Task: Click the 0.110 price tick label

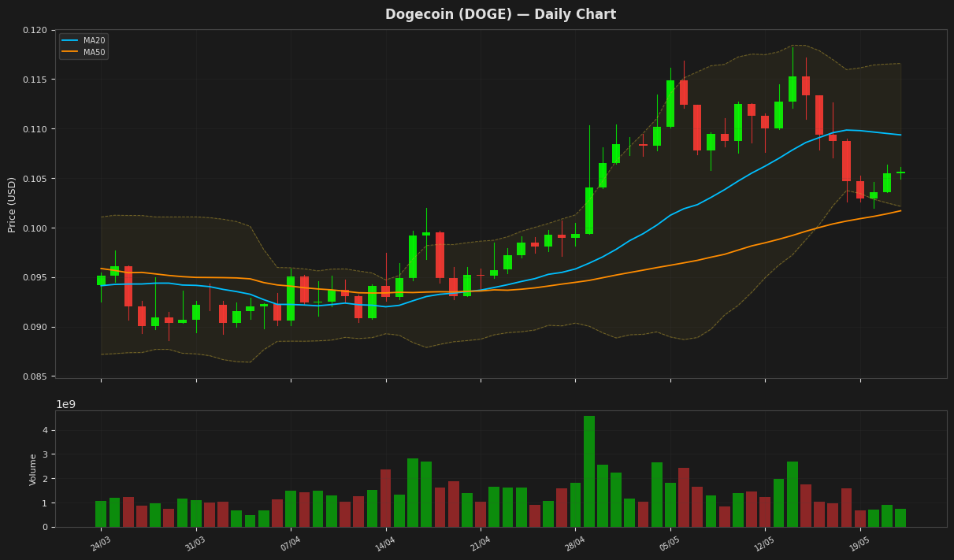Action: [35, 129]
